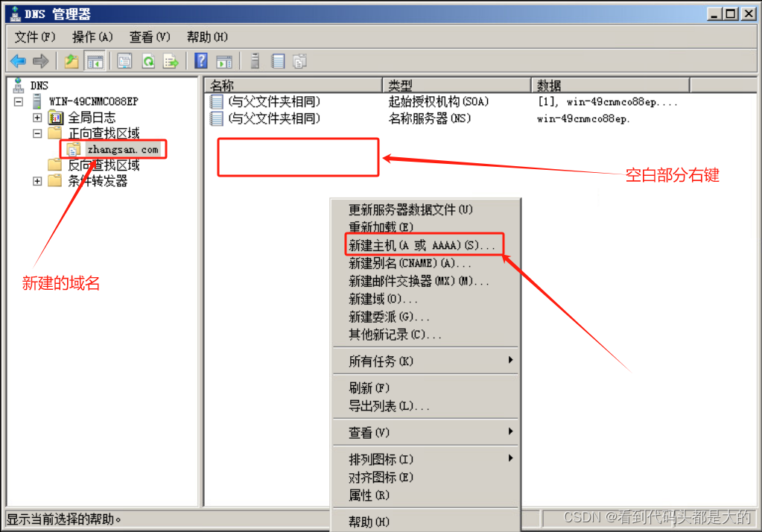Expand the 全局日志 tree node

(x=36, y=117)
